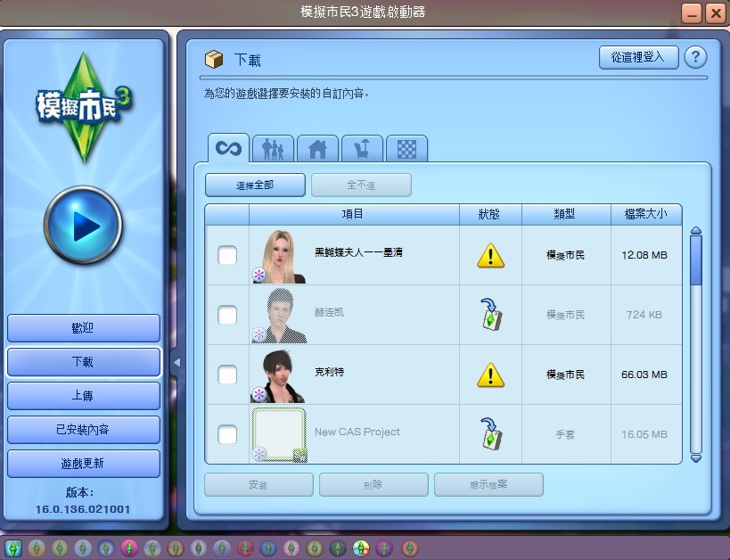Click the installed status icon for 赫连凯
Screen dimensions: 730x560
click(x=491, y=315)
